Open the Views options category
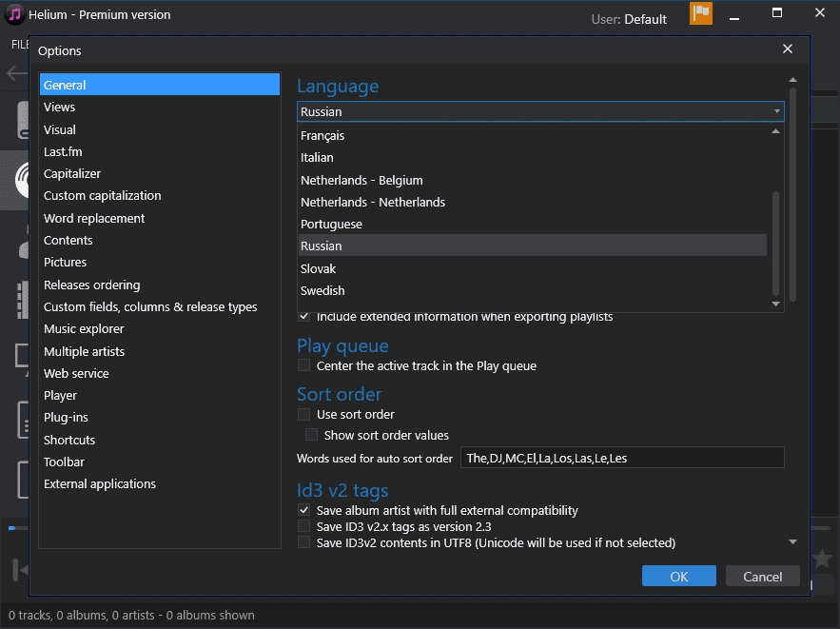Viewport: 840px width, 629px height. (x=160, y=107)
